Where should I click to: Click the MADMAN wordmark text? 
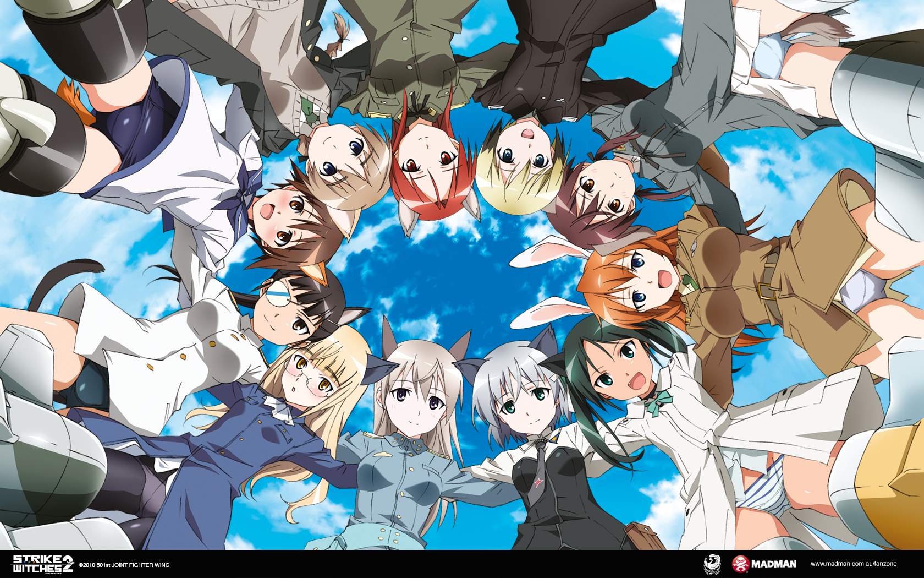774,564
